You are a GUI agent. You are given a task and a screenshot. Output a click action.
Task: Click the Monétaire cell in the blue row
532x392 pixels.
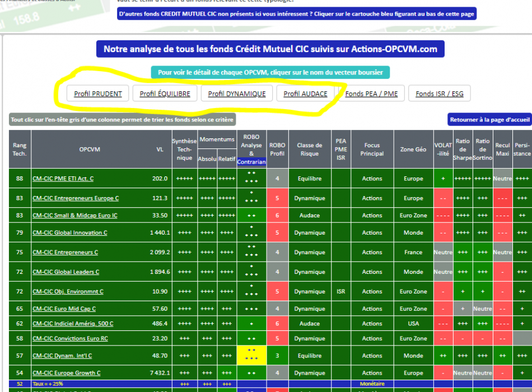click(x=372, y=384)
